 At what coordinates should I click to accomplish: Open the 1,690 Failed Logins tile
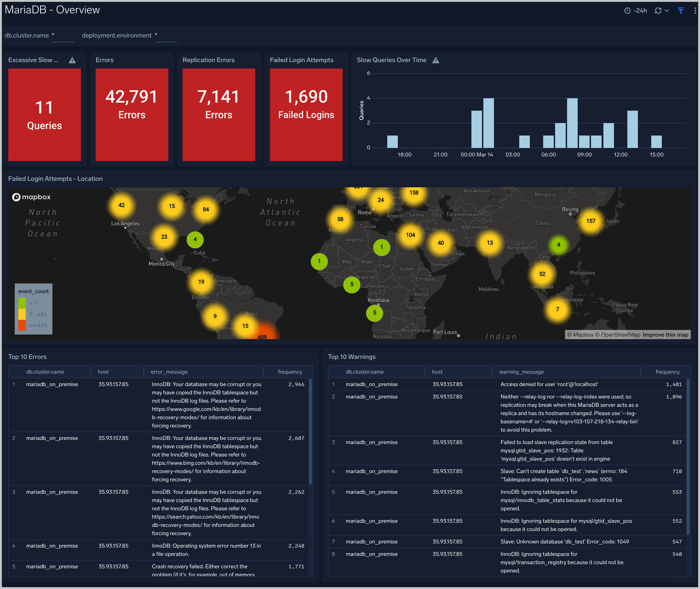[x=306, y=115]
